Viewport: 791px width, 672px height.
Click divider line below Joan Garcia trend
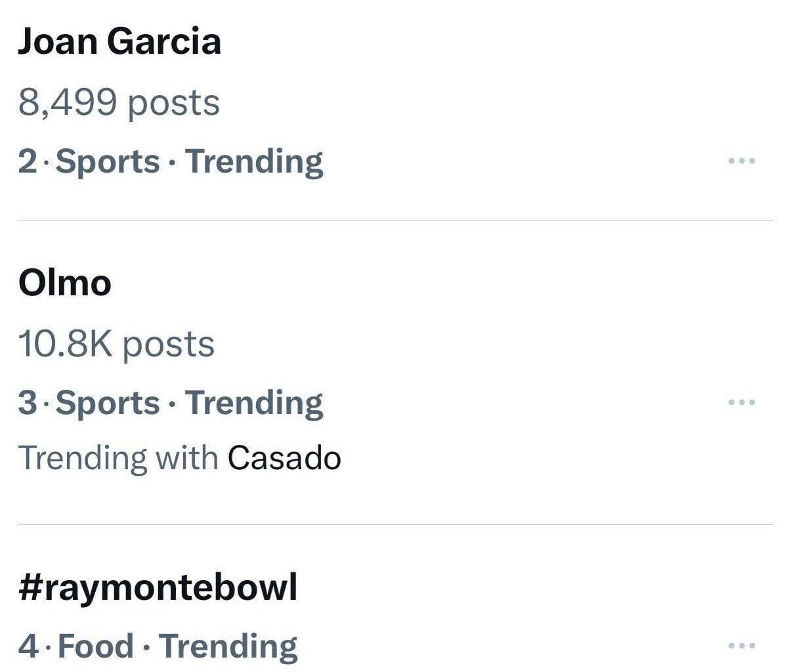coord(395,220)
